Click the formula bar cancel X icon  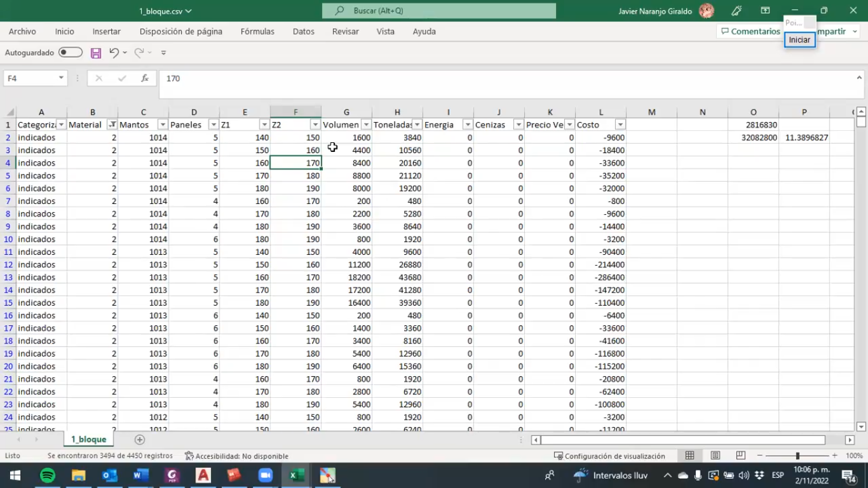click(98, 78)
